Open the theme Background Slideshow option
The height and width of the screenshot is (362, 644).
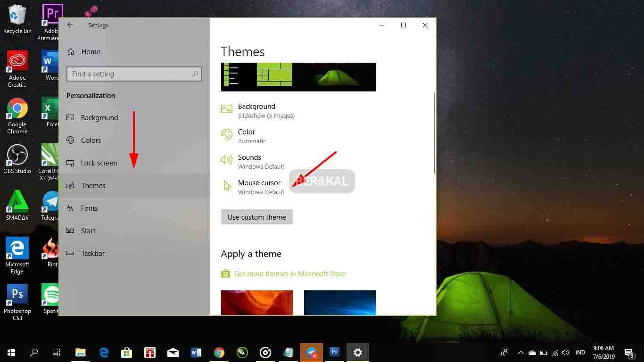tap(258, 111)
